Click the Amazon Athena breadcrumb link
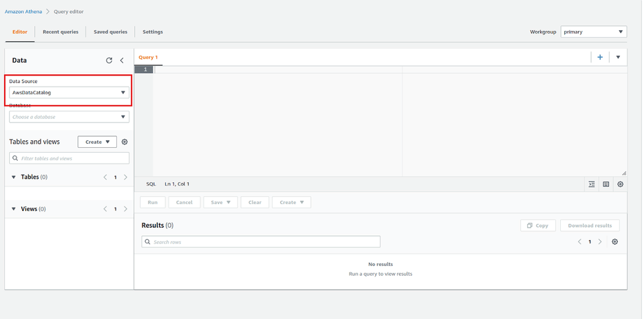This screenshot has width=644, height=319. (23, 12)
